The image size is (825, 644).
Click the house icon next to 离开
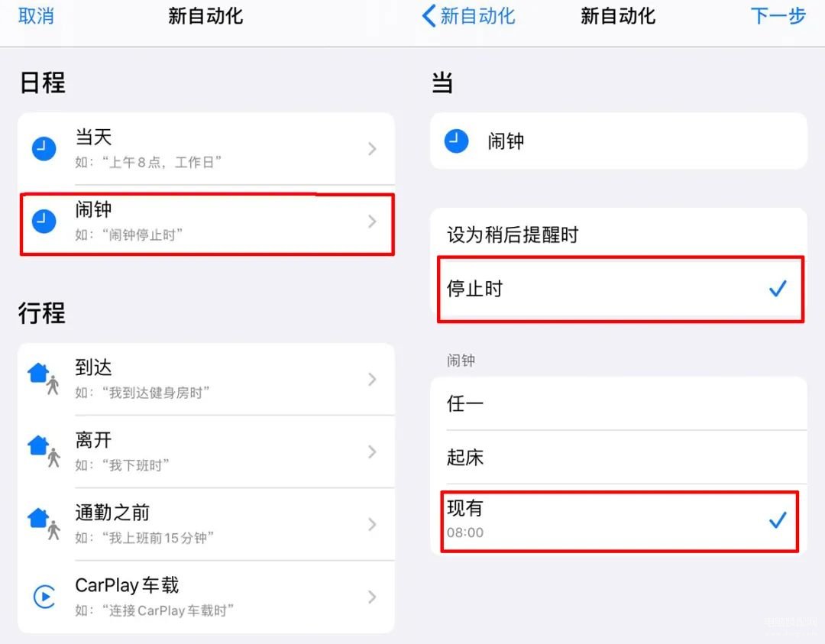pos(43,451)
